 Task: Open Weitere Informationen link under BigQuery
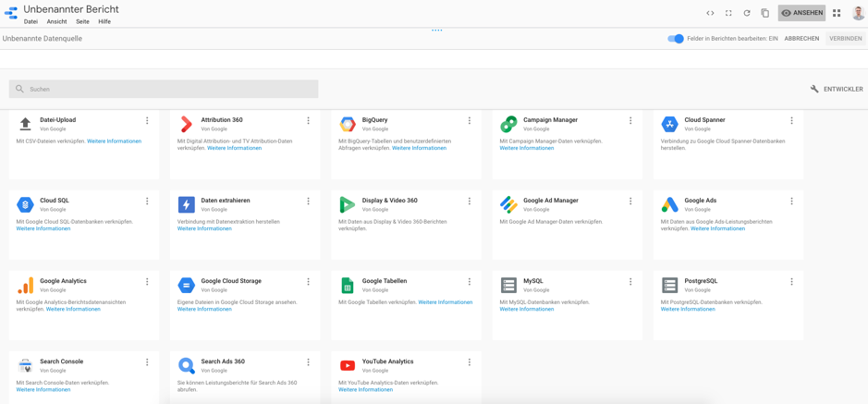pos(419,148)
